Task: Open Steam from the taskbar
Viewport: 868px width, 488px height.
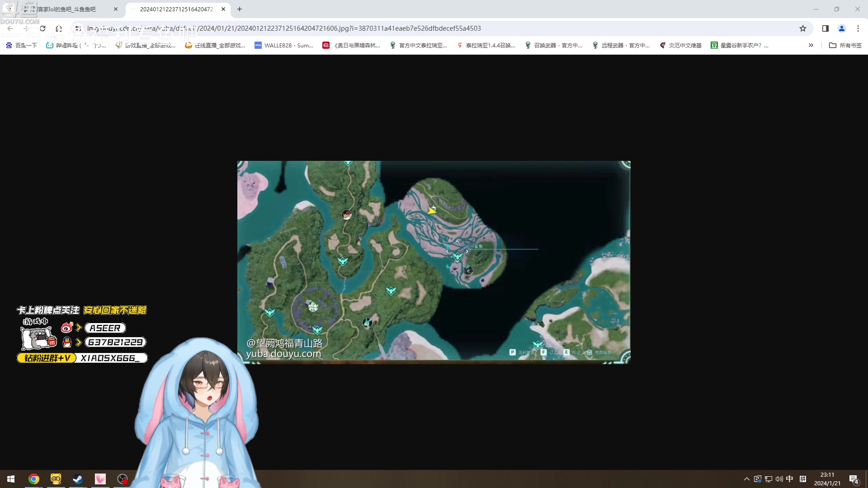Action: tap(78, 479)
